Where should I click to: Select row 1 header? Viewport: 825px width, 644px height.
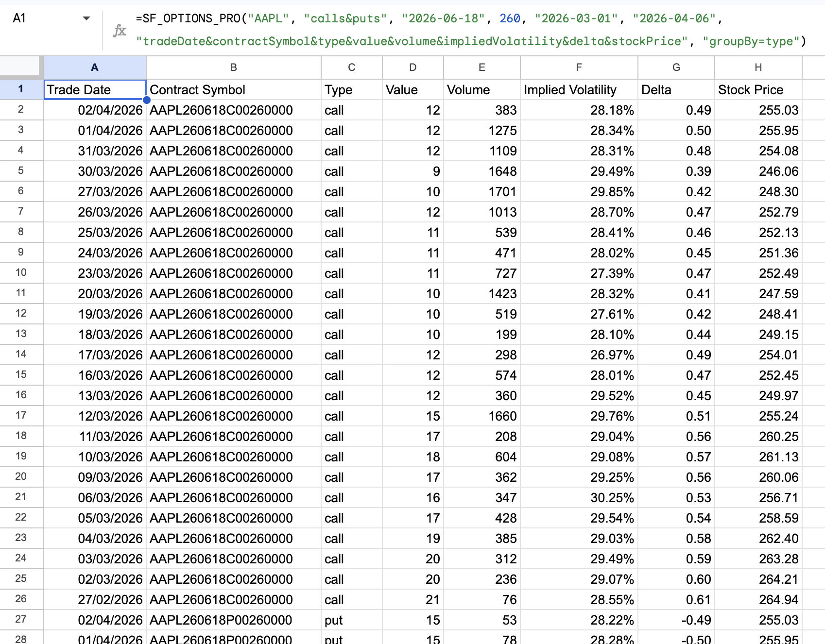click(x=21, y=89)
